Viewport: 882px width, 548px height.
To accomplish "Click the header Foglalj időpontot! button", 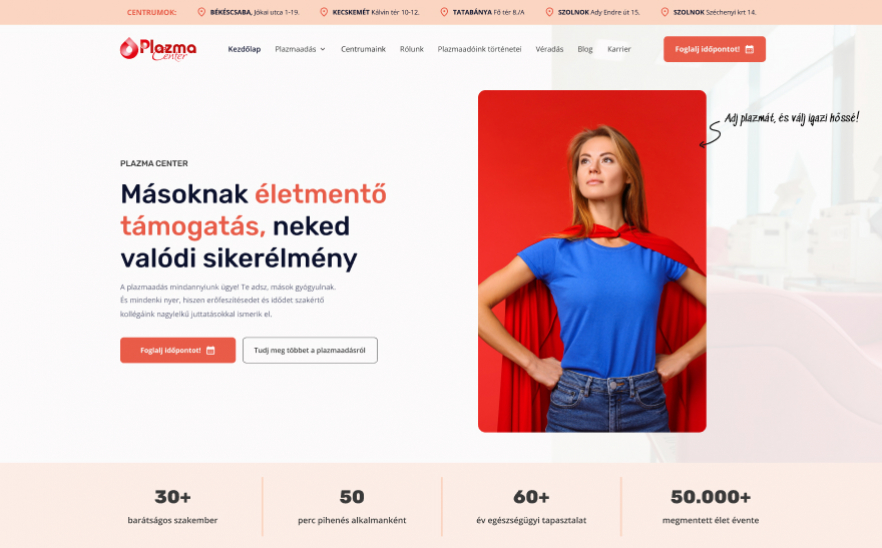I will [x=714, y=50].
